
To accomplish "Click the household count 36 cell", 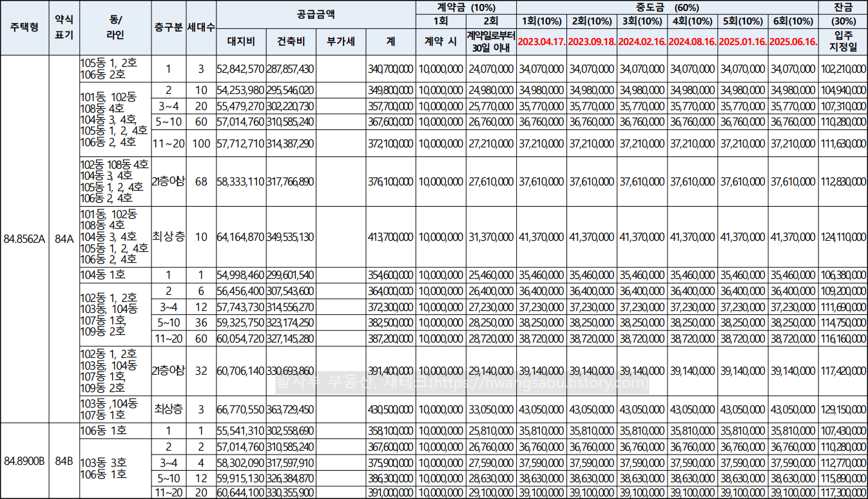I will coord(201,323).
